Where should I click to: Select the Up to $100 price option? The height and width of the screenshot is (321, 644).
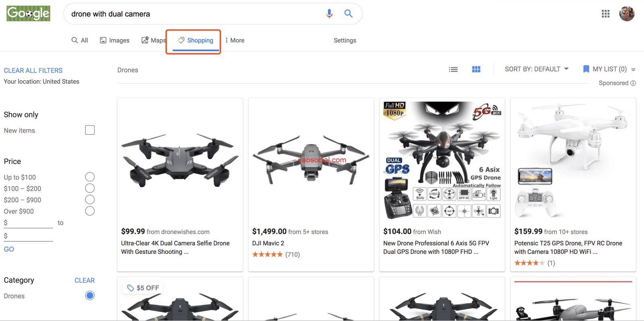pyautogui.click(x=90, y=177)
